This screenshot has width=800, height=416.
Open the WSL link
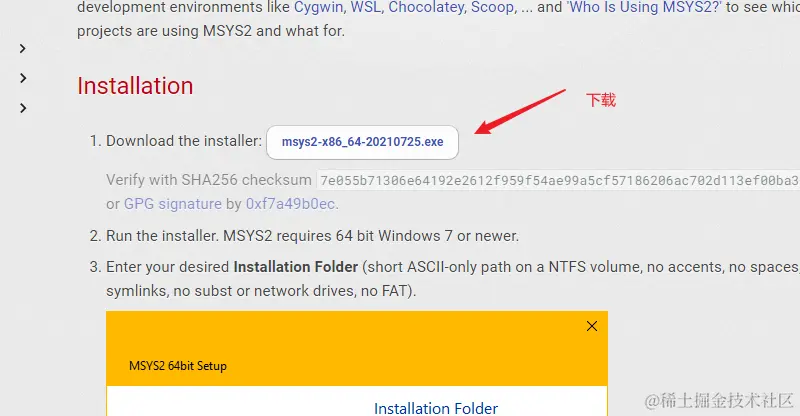(365, 7)
